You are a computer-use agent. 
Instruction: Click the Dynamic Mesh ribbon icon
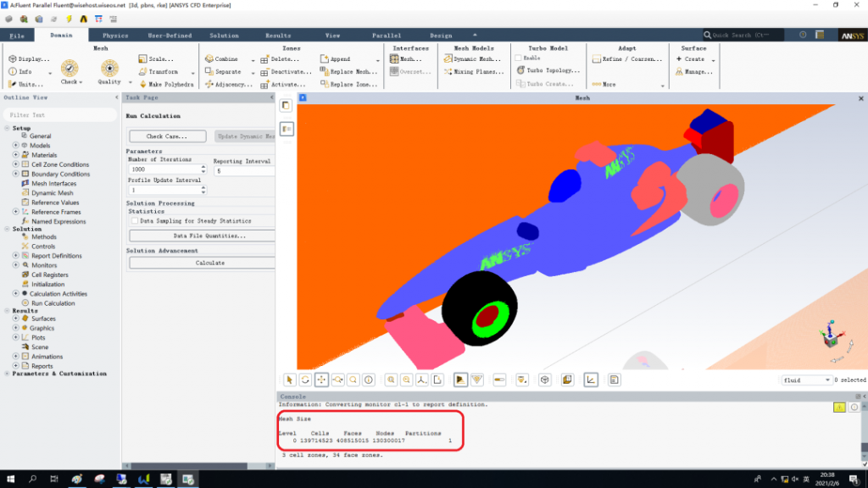470,59
